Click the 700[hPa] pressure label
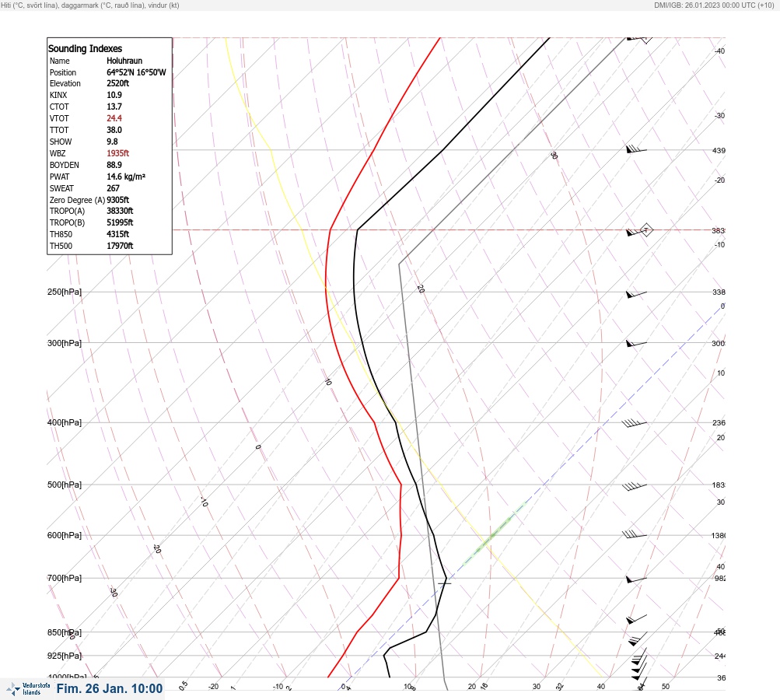The height and width of the screenshot is (700, 780). coord(65,578)
